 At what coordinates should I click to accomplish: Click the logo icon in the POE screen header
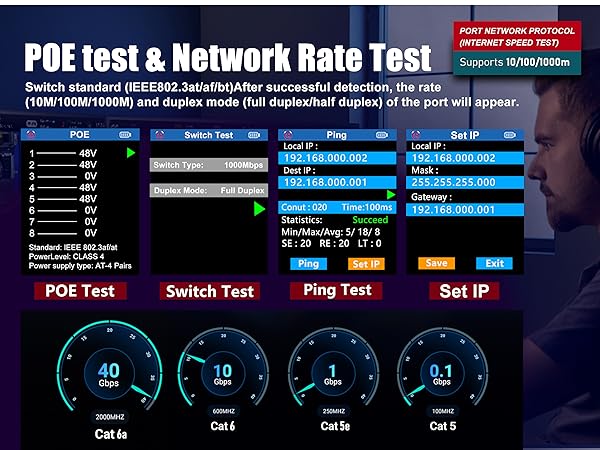pos(31,134)
